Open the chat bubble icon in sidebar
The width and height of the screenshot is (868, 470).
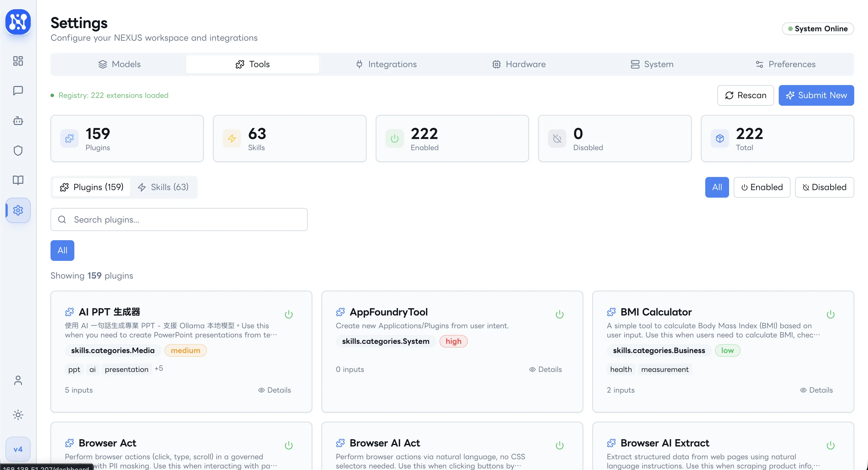[18, 91]
